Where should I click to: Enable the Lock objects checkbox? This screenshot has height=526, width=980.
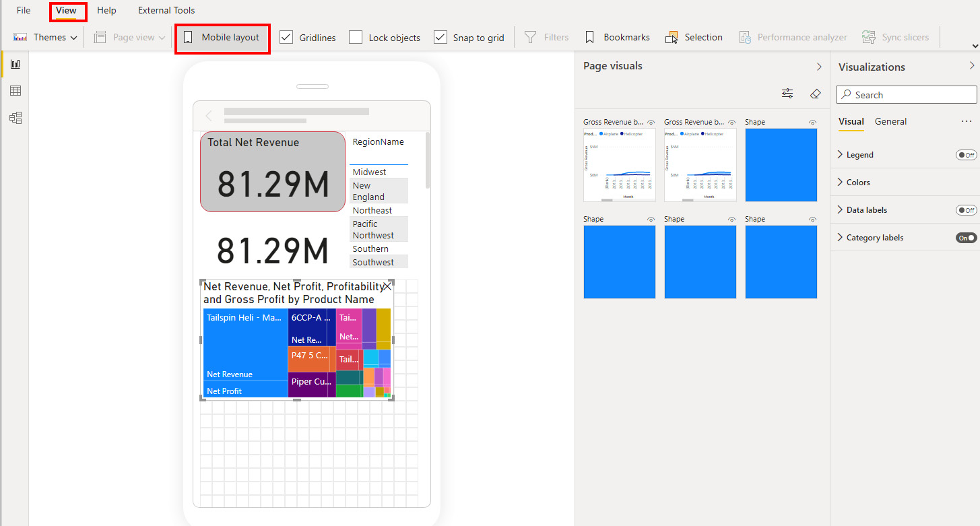[x=356, y=38]
